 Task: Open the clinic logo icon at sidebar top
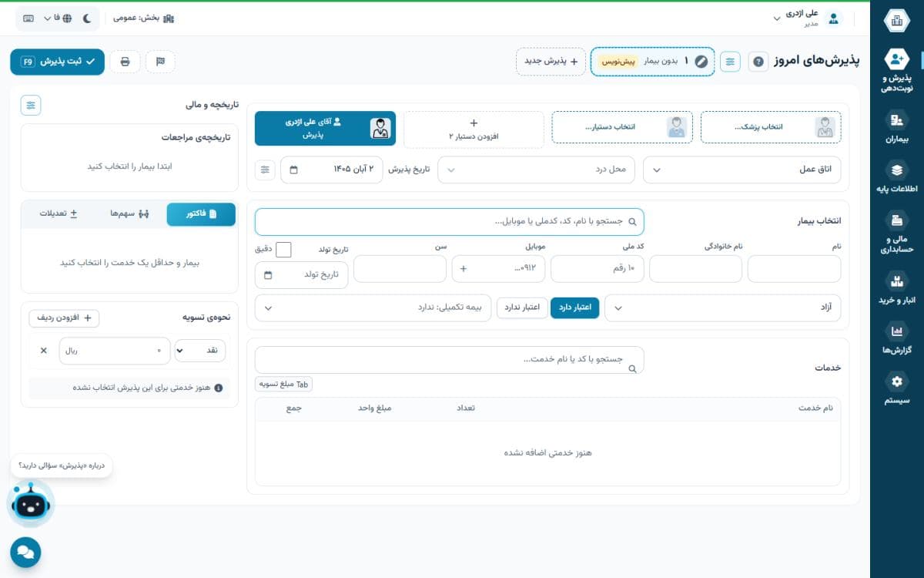[x=896, y=21]
